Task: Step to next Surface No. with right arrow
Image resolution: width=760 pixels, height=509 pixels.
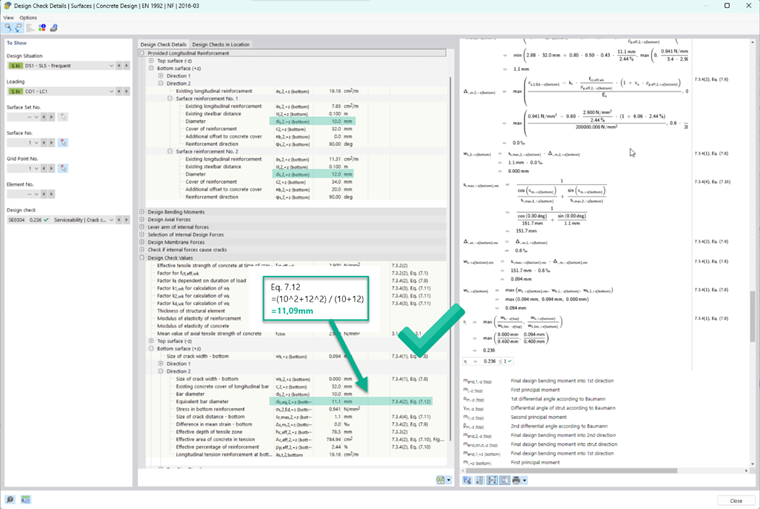Action: pos(51,143)
